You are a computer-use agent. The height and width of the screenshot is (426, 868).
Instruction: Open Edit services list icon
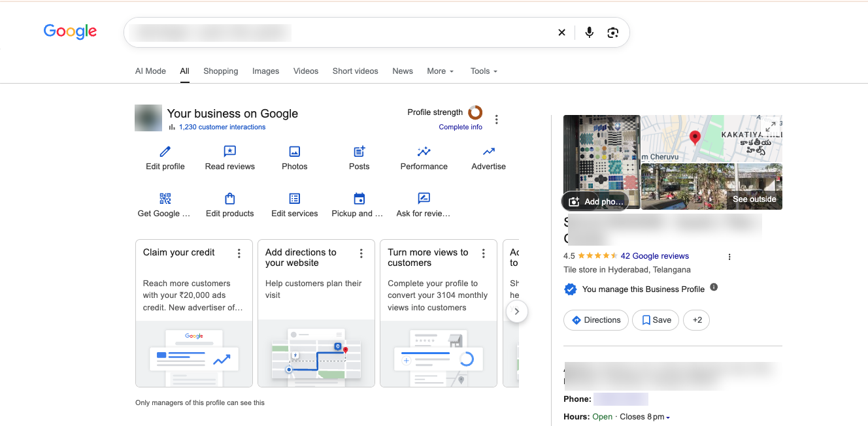point(295,199)
